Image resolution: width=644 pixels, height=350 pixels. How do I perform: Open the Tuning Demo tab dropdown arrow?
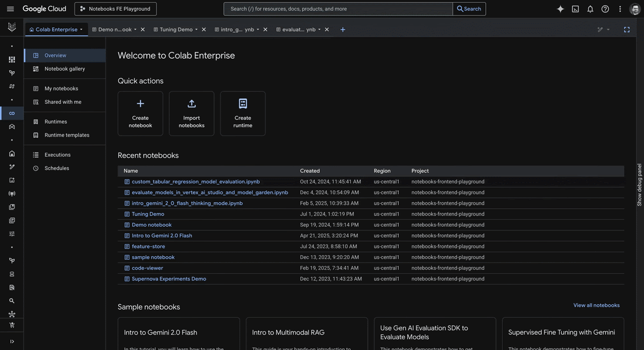(x=197, y=29)
